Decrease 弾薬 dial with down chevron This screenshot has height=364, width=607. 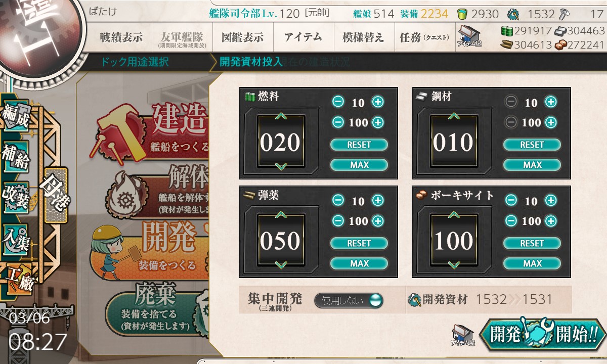coord(281,264)
